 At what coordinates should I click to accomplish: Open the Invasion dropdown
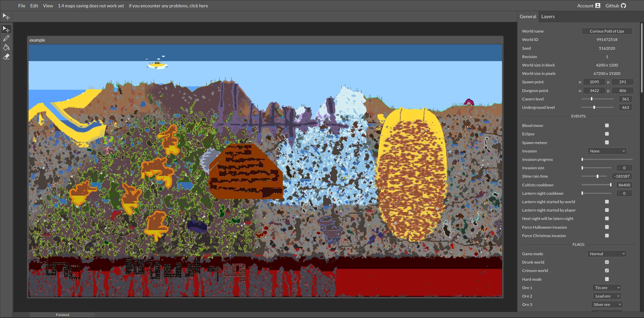coord(607,151)
